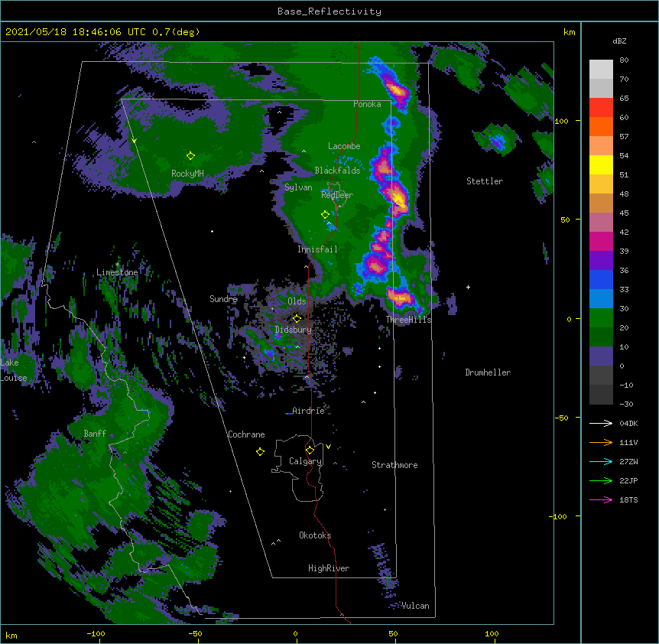
Task: Click the Sundre label
Action: [223, 299]
